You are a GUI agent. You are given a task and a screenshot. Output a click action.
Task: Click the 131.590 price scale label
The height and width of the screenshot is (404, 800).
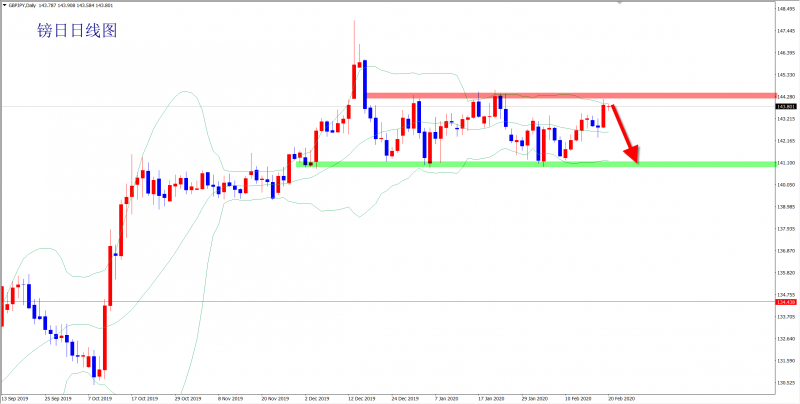click(x=785, y=361)
